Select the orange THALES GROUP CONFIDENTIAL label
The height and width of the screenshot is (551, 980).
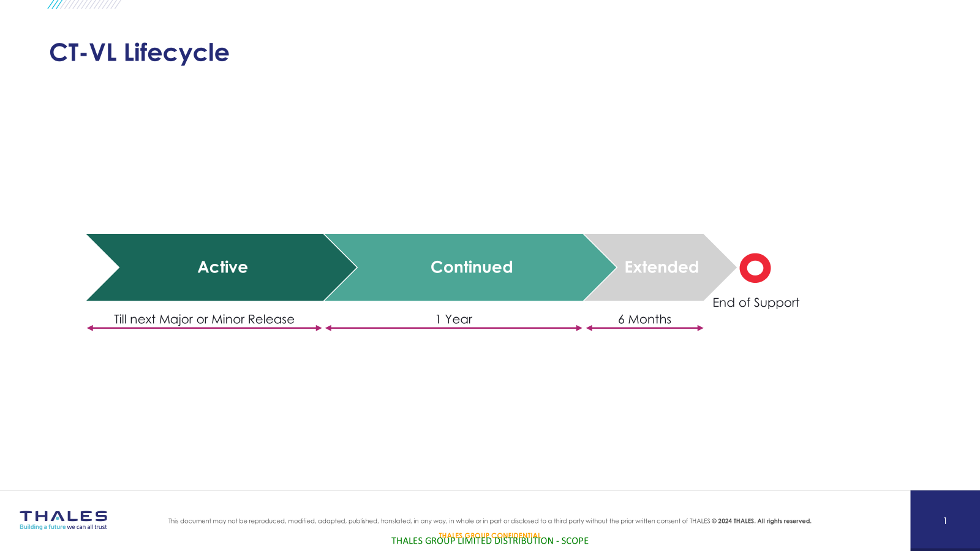tap(489, 534)
